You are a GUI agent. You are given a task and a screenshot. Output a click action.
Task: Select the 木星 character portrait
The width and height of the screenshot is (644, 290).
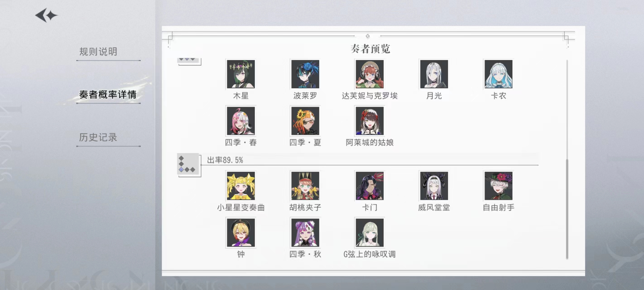pos(241,74)
